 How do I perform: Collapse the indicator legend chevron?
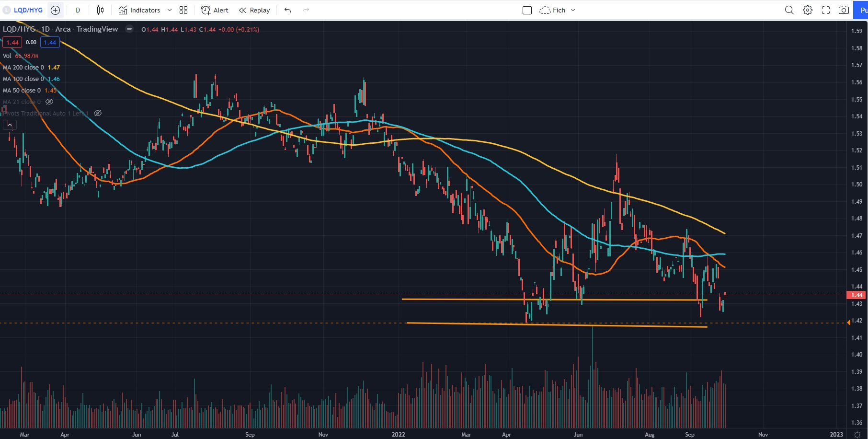click(x=10, y=125)
